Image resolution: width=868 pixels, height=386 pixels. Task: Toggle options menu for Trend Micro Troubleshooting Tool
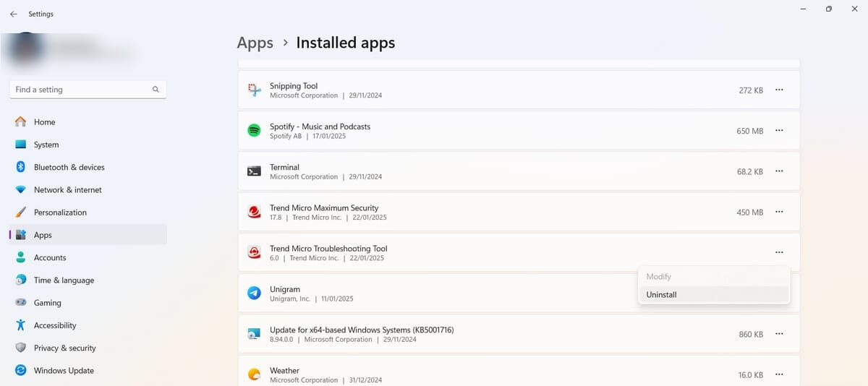click(779, 252)
